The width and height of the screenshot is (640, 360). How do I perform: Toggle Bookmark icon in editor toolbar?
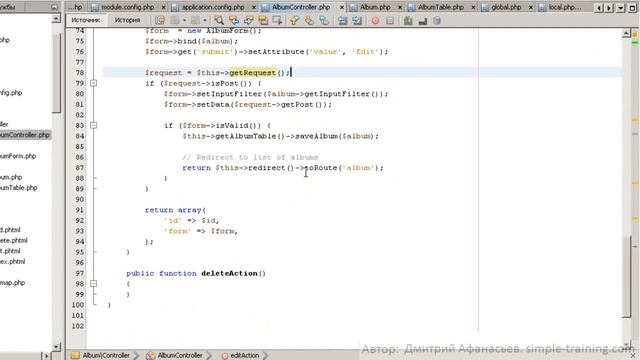[x=324, y=20]
